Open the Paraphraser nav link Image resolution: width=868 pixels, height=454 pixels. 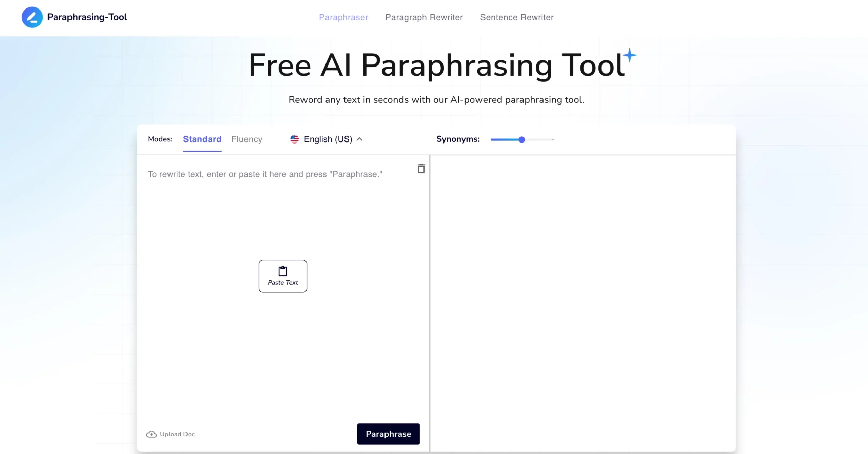pos(343,17)
